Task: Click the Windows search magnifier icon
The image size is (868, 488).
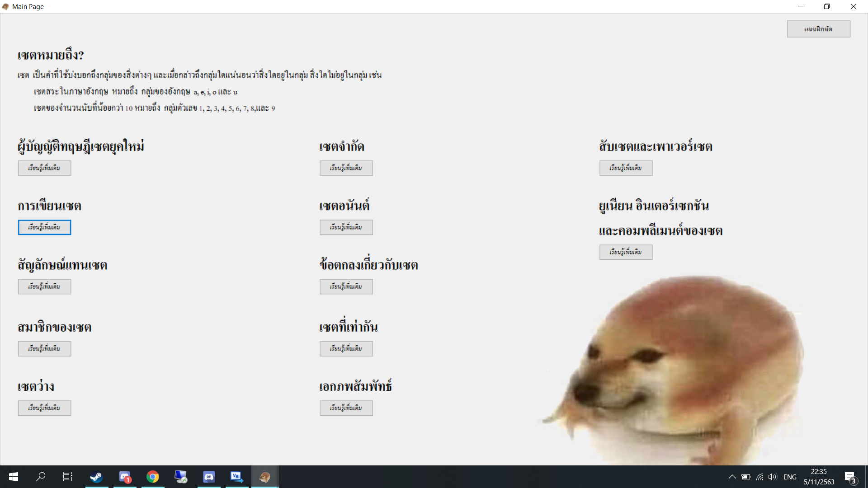Action: click(41, 477)
